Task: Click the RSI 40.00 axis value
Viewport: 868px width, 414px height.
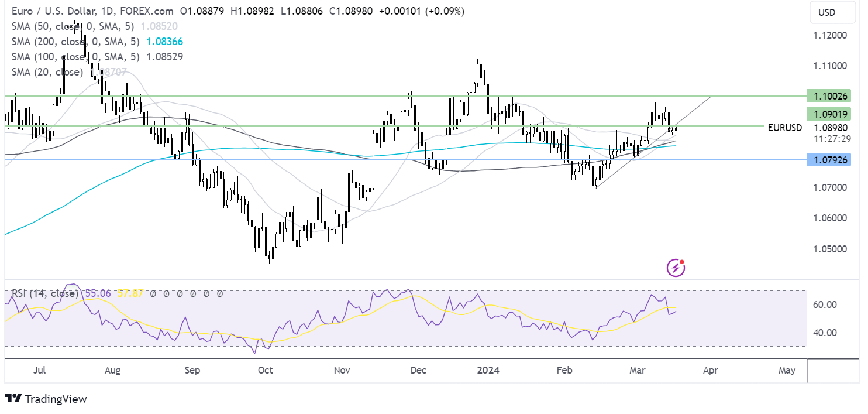Action: click(825, 333)
